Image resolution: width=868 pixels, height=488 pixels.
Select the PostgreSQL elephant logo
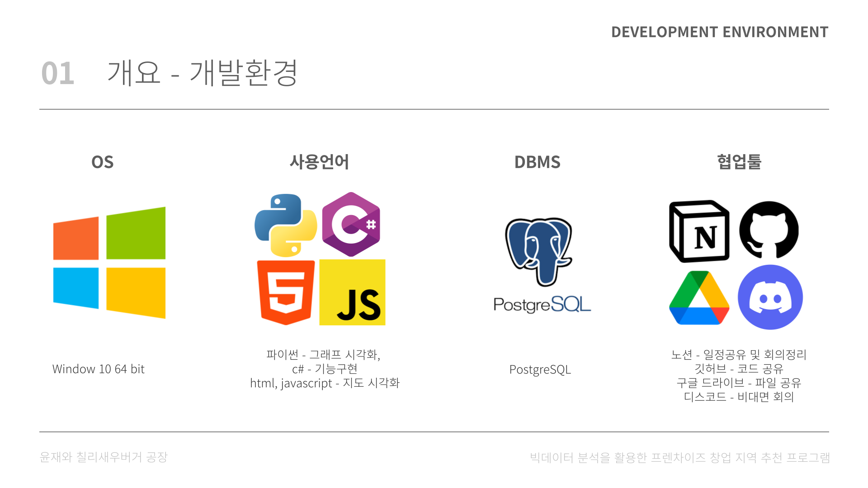click(539, 252)
